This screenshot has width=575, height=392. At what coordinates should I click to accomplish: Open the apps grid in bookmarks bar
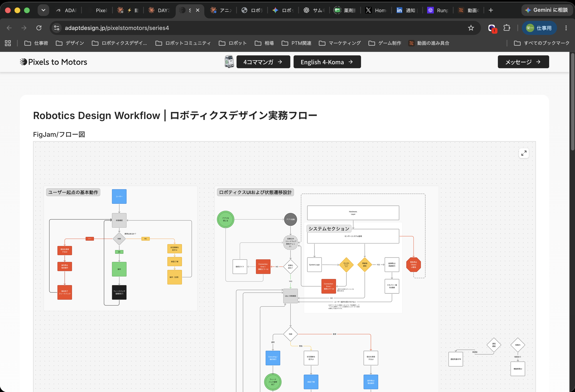coord(8,43)
